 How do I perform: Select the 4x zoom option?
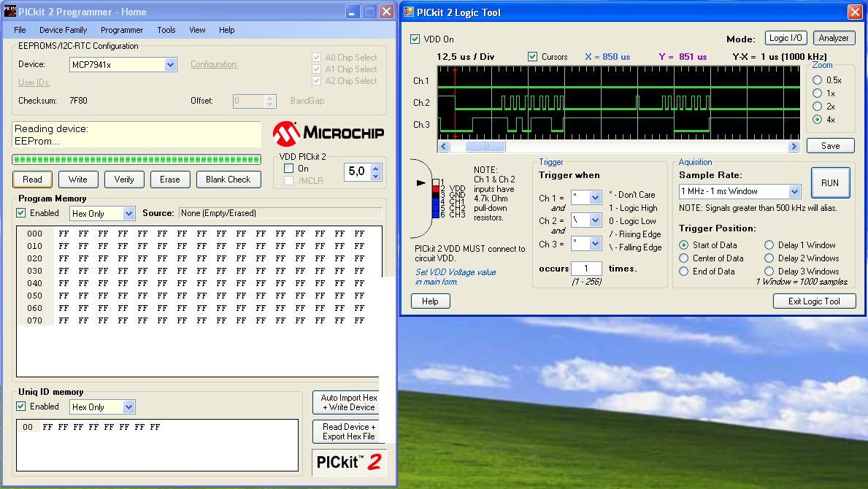click(817, 120)
